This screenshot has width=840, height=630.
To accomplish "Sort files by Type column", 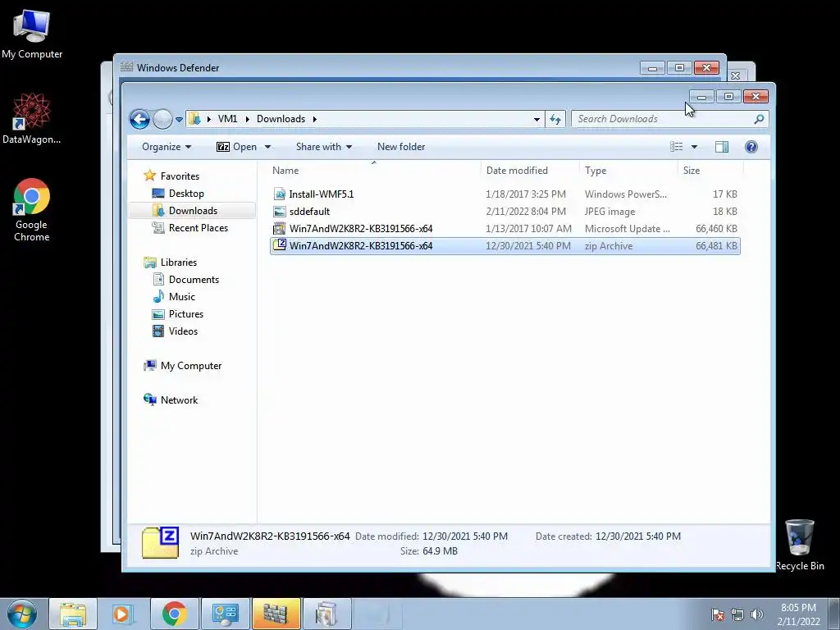I will 628,171.
